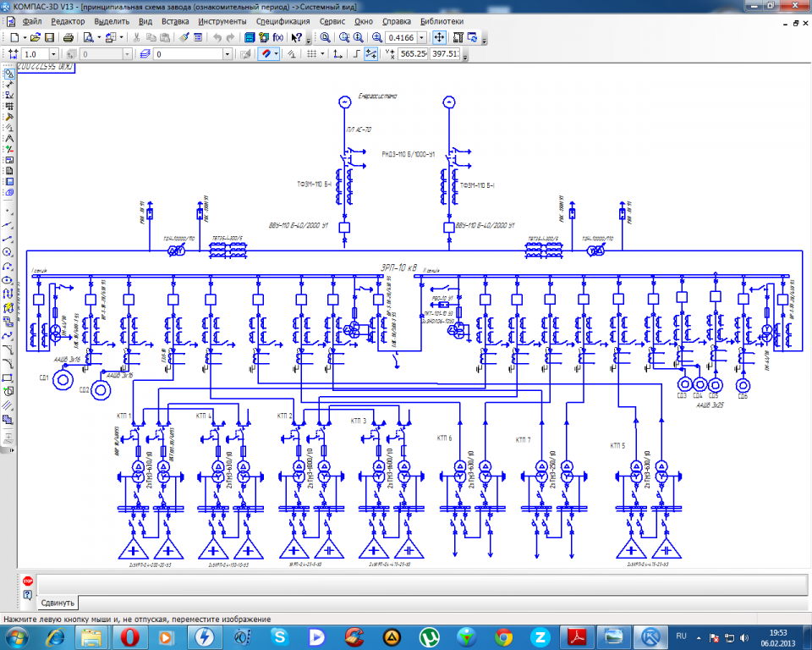Open the Вставка menu

click(175, 21)
